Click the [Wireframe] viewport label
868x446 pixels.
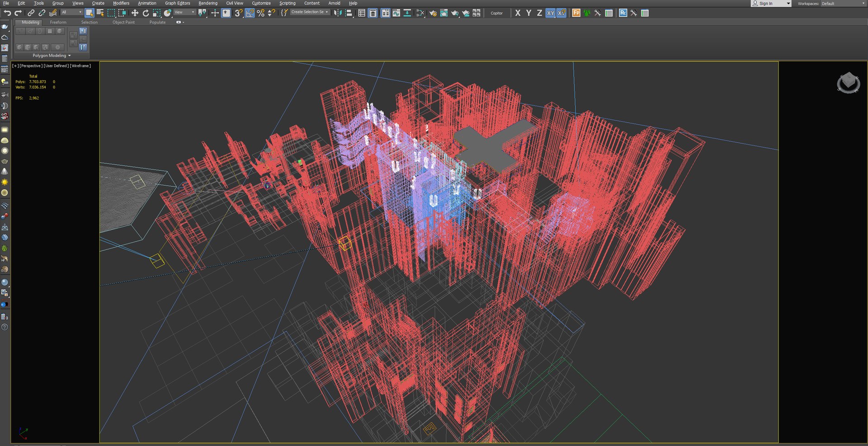pos(80,66)
